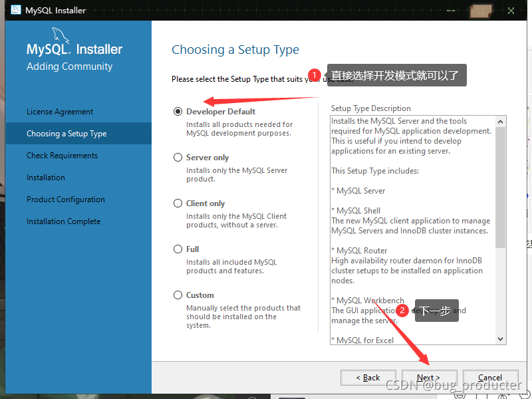Select the Server only setup type
Screen dimensions: 532x399
click(x=178, y=158)
